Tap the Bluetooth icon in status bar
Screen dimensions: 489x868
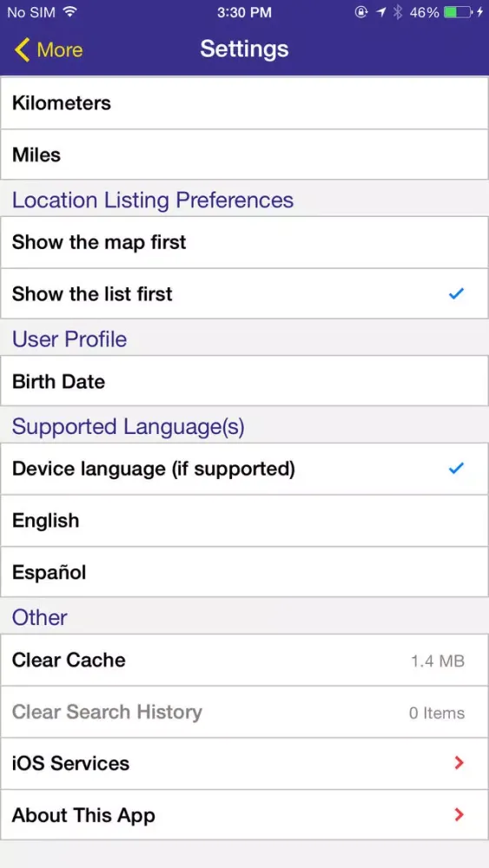coord(397,12)
